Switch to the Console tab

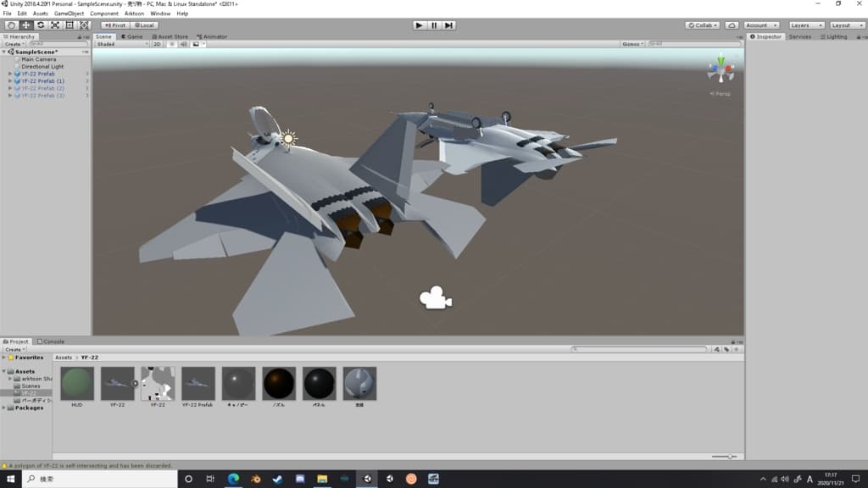(51, 341)
